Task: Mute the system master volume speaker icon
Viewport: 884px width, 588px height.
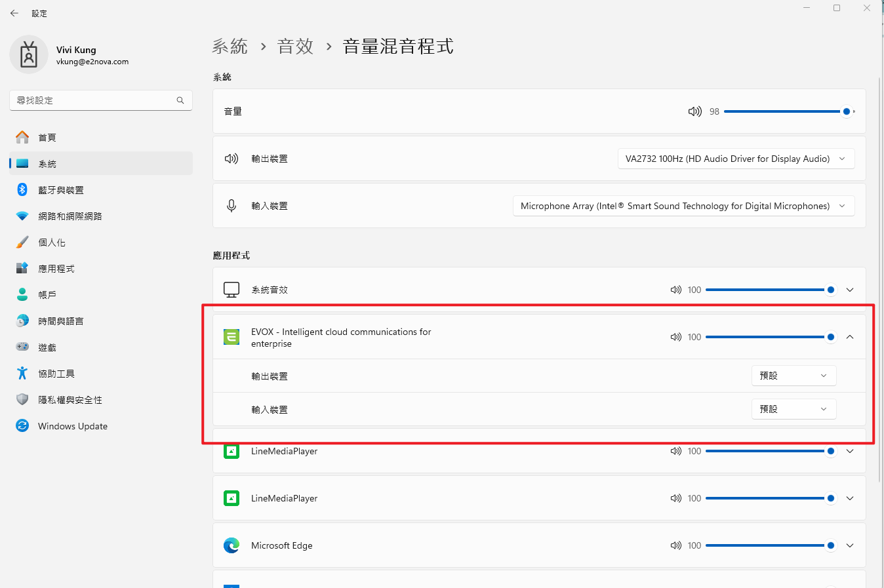Action: pos(694,111)
